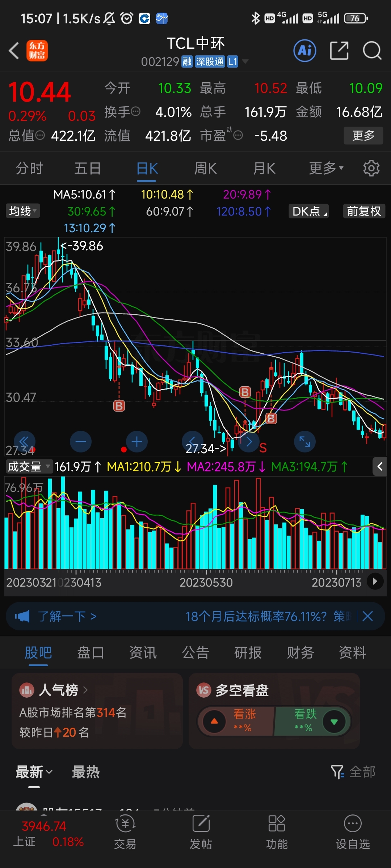The image size is (391, 868).
Task: Open 更多 chart period dropdown
Action: tap(326, 169)
